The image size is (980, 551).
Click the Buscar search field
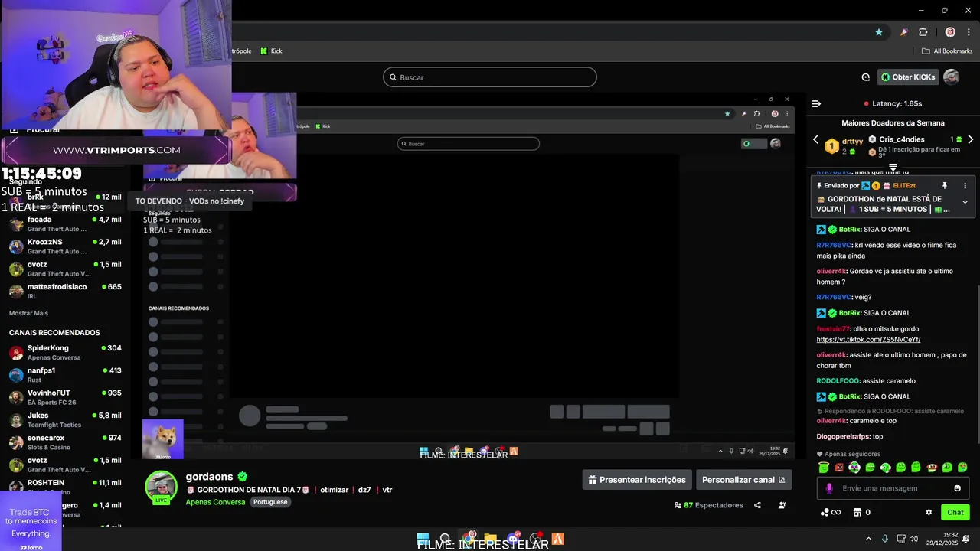[489, 77]
